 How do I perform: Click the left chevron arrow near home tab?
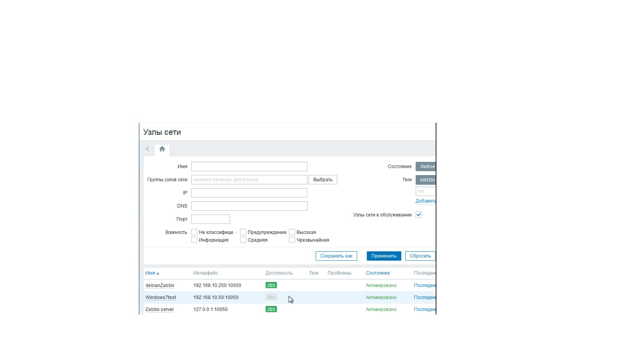[x=148, y=149]
